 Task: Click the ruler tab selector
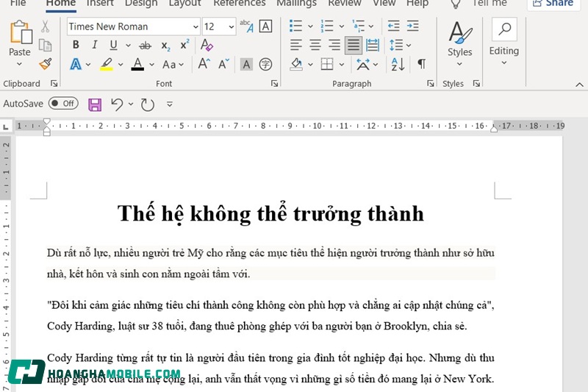click(x=6, y=126)
